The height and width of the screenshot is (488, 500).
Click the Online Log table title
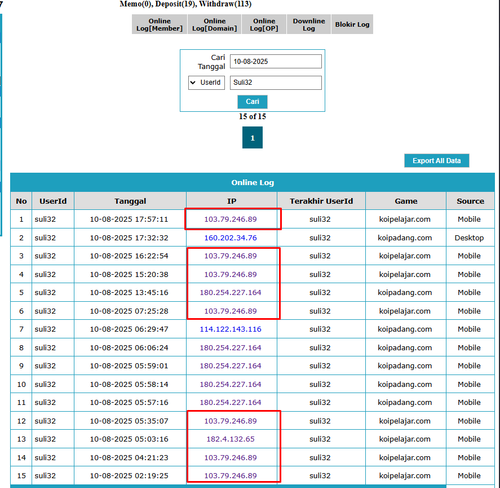coord(252,182)
